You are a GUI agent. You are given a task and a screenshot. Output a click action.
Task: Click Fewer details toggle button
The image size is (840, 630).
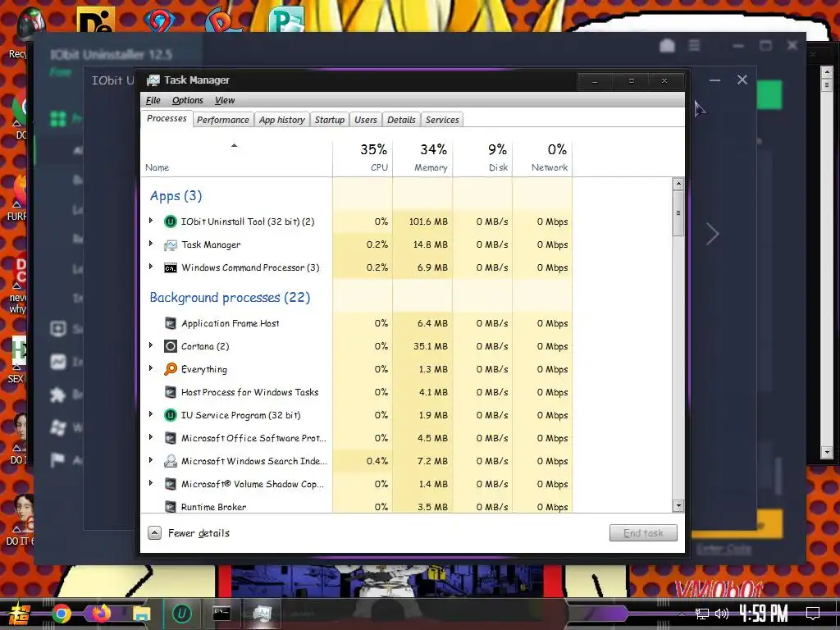189,533
